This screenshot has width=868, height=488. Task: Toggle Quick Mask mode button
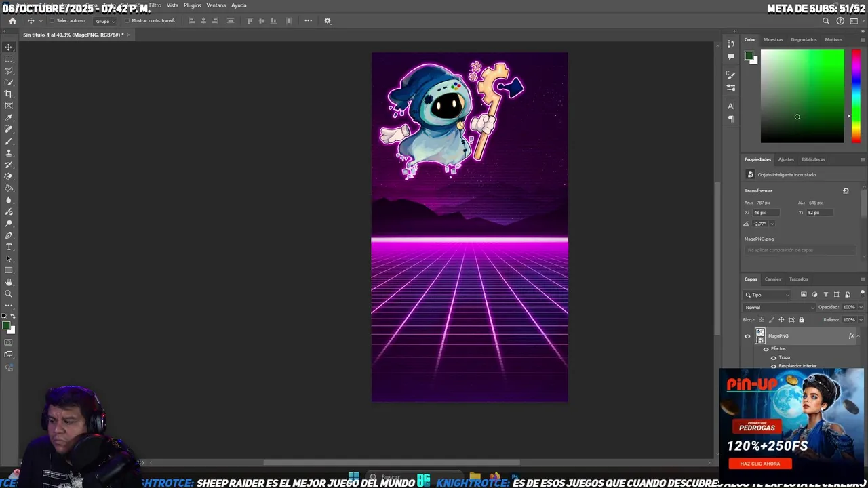(9, 343)
